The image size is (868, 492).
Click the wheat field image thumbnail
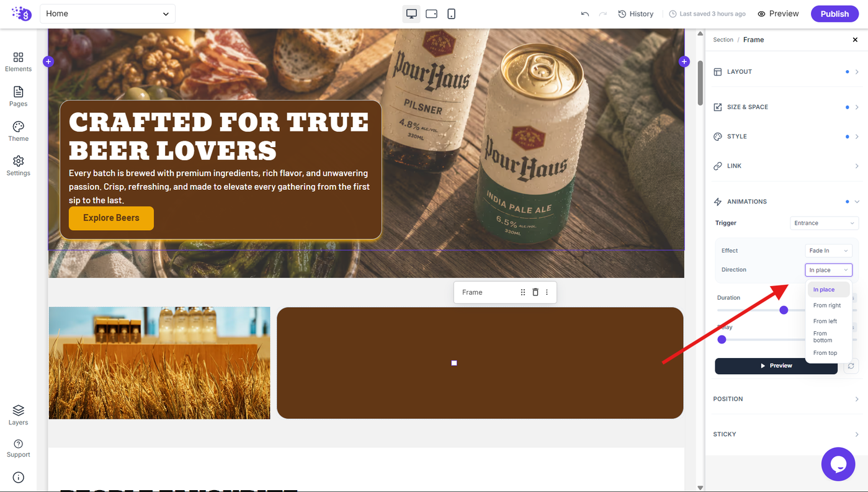[x=159, y=363]
